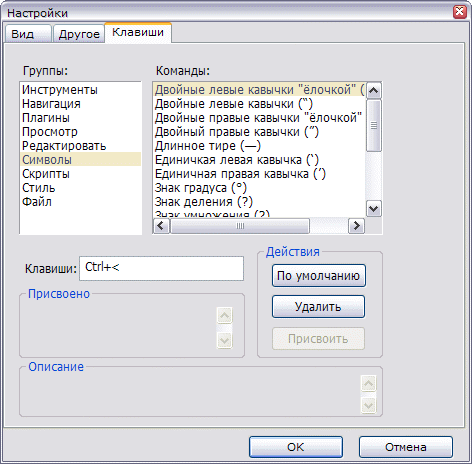Image resolution: width=472 pixels, height=464 pixels.
Task: Open the Другое tab
Action: 79,34
